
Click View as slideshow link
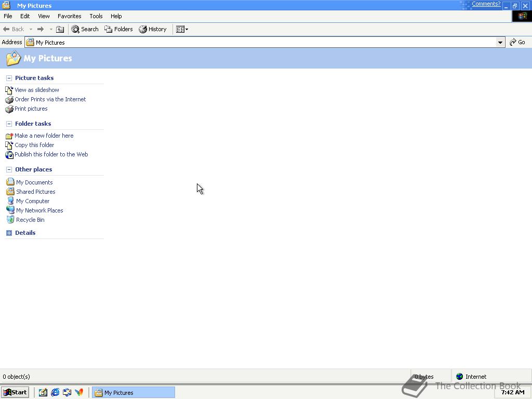point(37,90)
